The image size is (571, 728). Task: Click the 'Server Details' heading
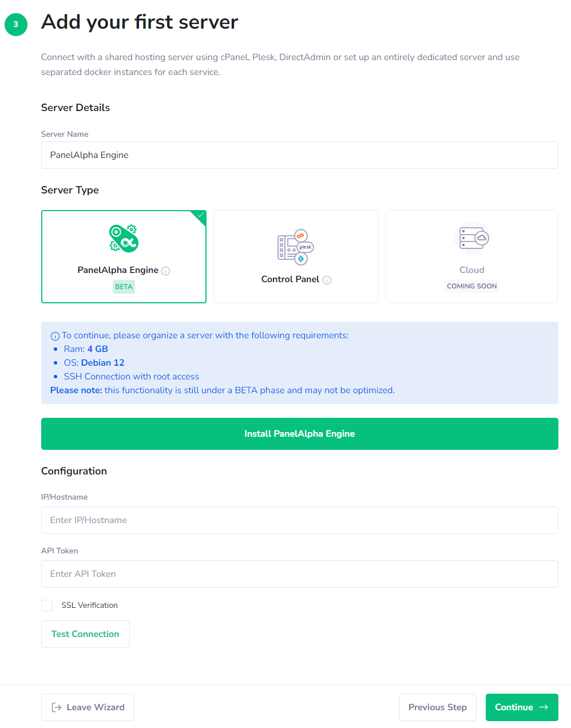pos(76,108)
